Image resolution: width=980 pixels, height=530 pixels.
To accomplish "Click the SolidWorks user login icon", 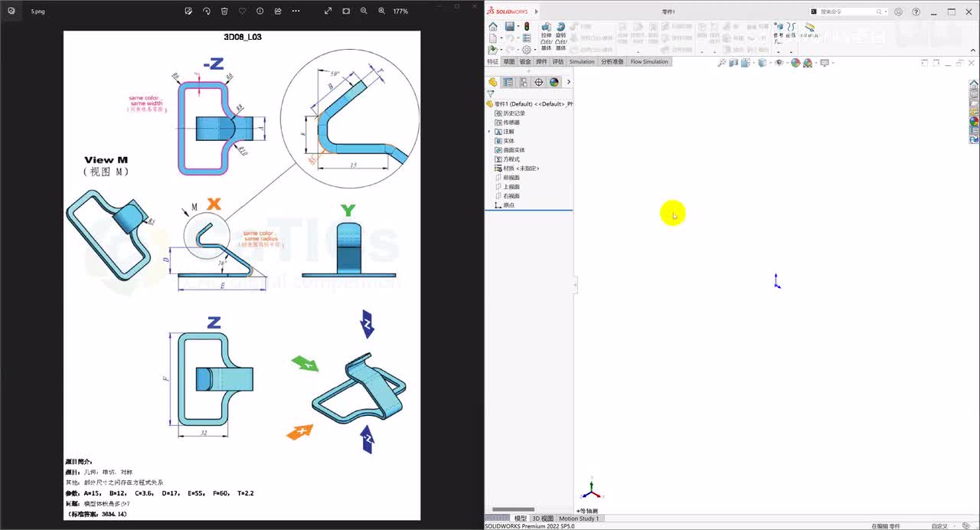I will 898,11.
